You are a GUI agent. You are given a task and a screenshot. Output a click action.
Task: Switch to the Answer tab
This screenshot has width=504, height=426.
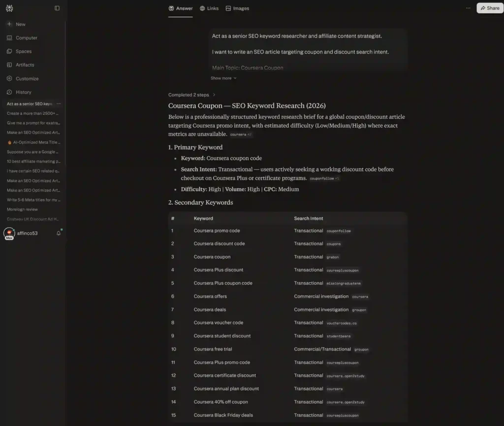point(180,8)
